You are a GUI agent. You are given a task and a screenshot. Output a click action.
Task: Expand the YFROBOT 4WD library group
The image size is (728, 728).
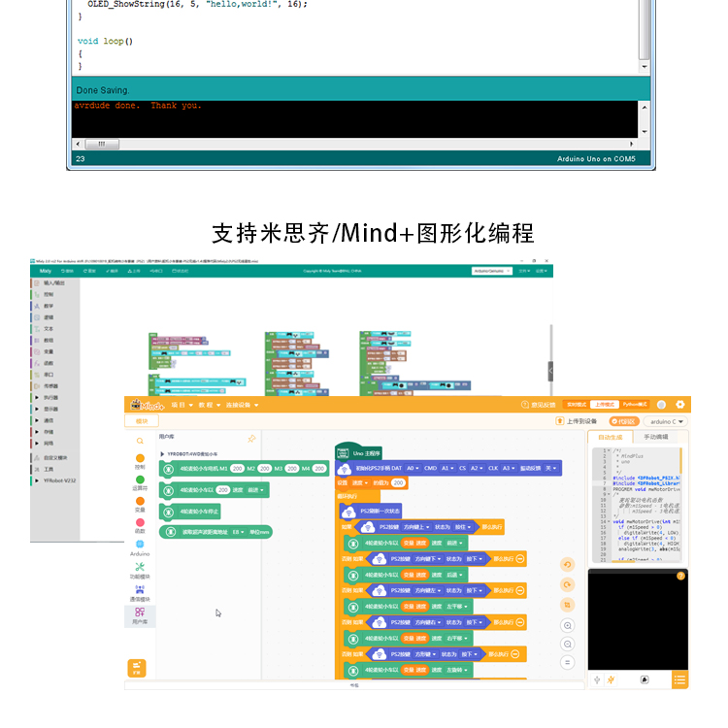coord(162,453)
